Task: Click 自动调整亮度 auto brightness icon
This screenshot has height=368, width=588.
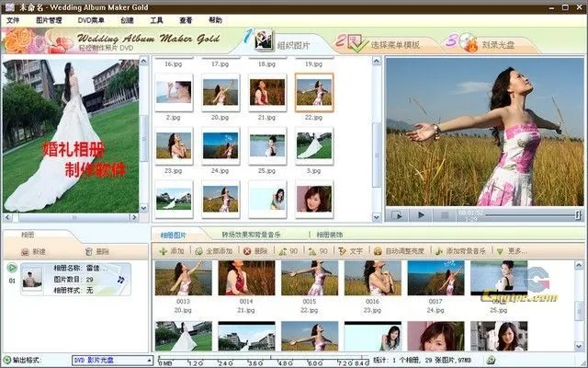Action: (x=378, y=251)
